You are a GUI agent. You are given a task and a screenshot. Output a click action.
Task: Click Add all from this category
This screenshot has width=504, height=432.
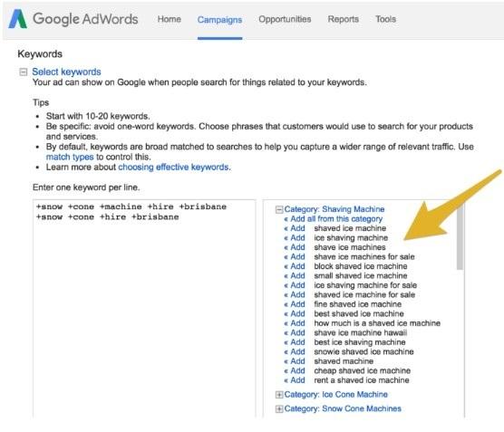click(334, 219)
